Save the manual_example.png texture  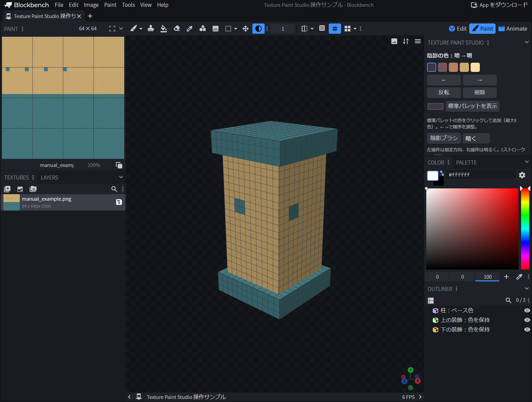(x=119, y=202)
